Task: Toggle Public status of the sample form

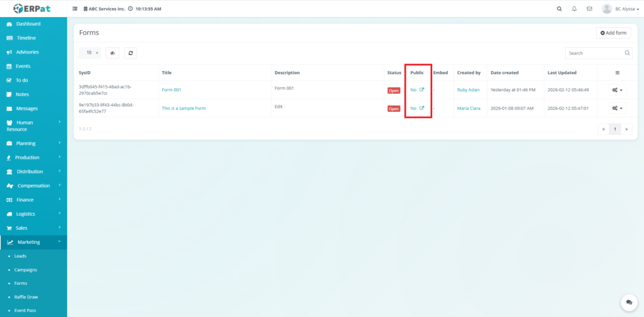Action: click(x=413, y=108)
